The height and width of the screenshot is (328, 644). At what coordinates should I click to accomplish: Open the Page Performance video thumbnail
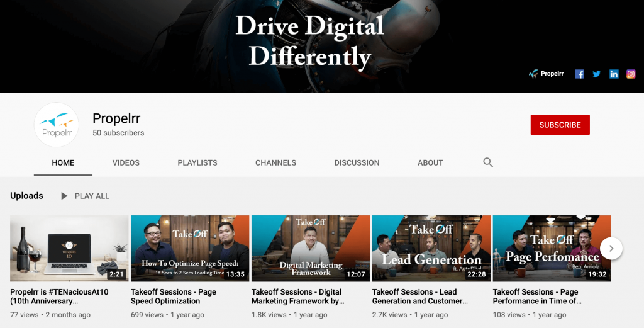click(x=552, y=248)
